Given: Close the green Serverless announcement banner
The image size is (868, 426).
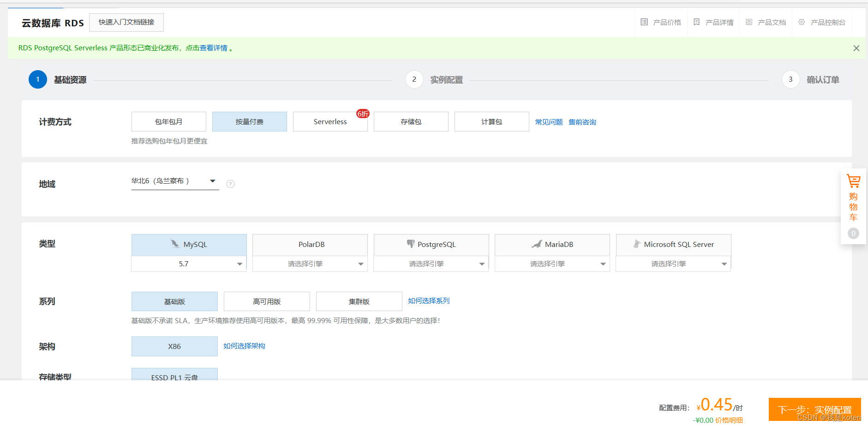Looking at the screenshot, I should (x=856, y=48).
